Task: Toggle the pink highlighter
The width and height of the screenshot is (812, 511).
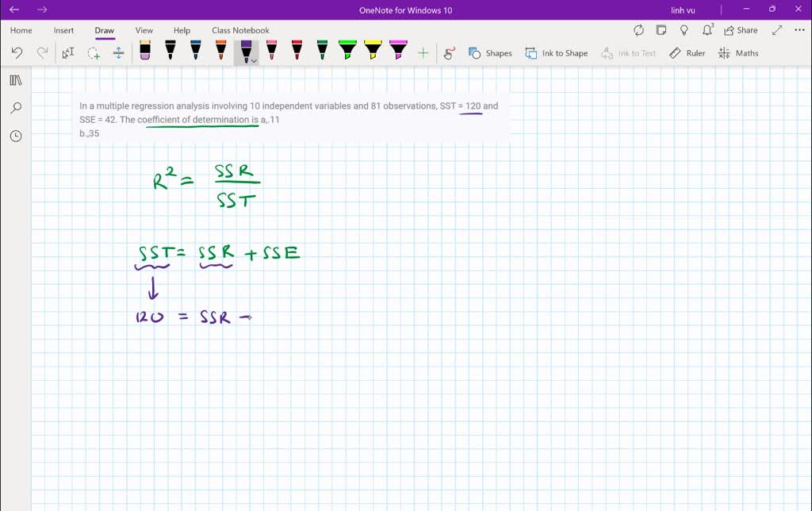Action: pyautogui.click(x=397, y=51)
